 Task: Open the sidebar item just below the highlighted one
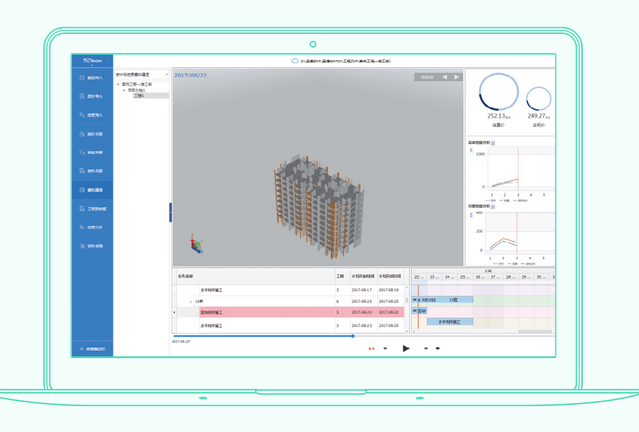coord(92,209)
